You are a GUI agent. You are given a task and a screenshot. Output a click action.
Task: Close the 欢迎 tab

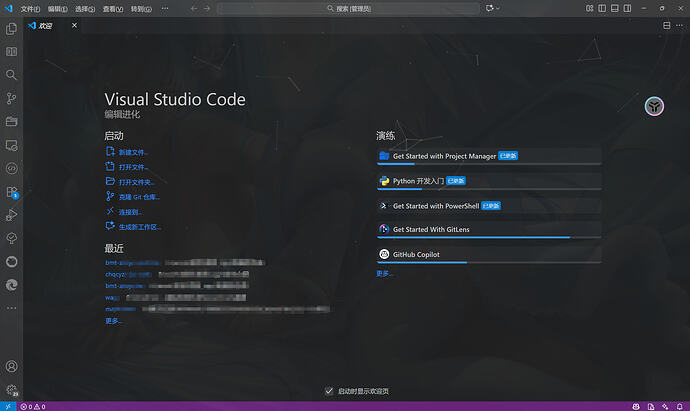point(74,26)
